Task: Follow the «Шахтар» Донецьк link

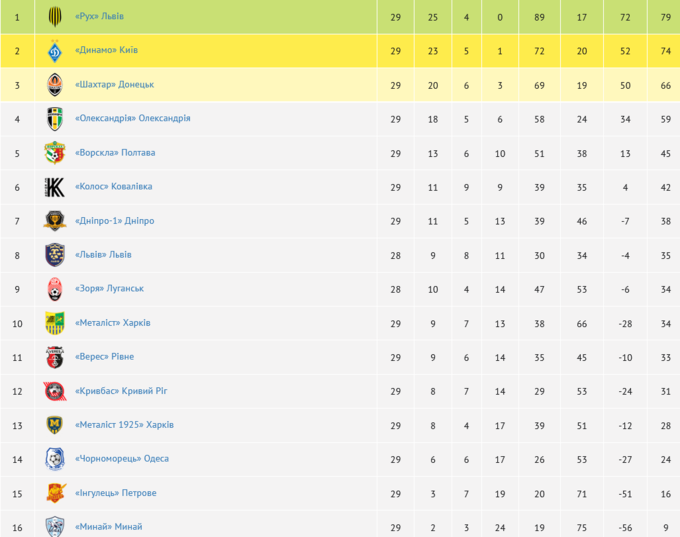Action: (x=114, y=85)
